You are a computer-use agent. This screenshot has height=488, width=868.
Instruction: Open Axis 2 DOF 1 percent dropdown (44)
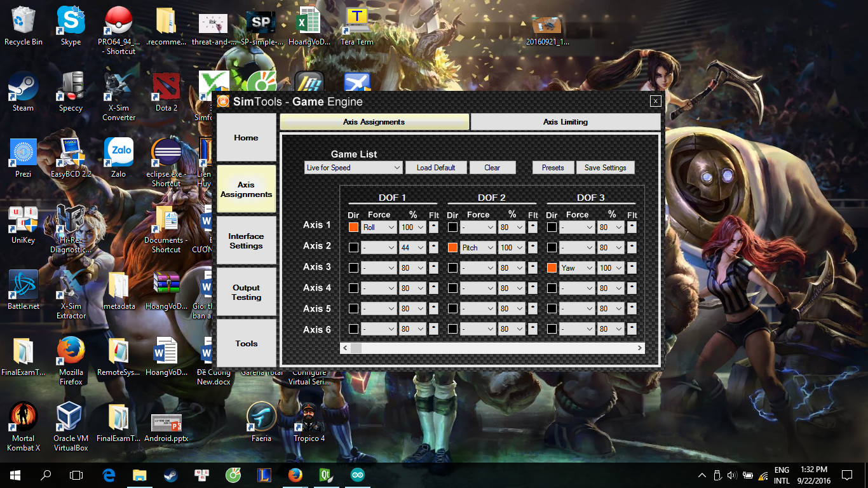(x=412, y=247)
